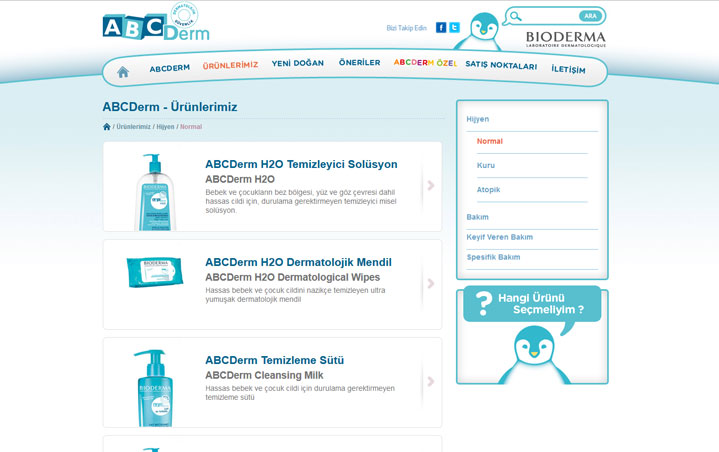Screen dimensions: 719x452
Task: Open the ABCDERM ÖZEL menu item
Action: [x=425, y=62]
